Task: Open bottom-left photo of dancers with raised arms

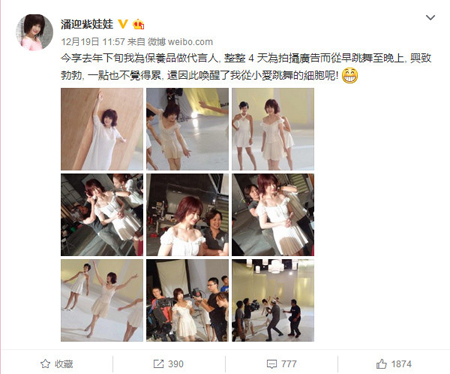Action: click(102, 300)
